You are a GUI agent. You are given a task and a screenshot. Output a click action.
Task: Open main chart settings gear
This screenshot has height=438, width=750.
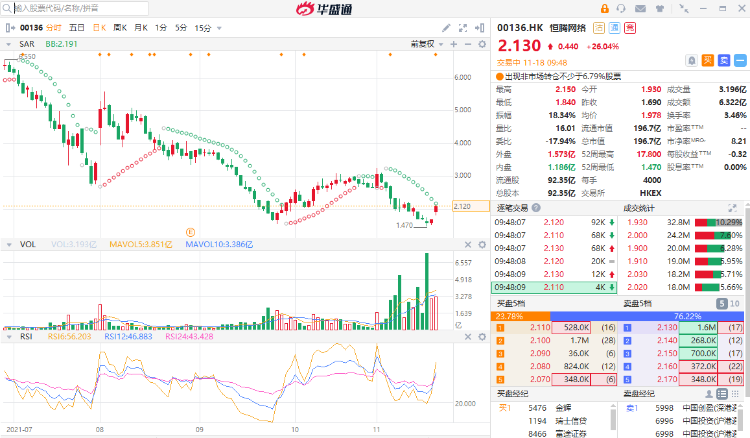tap(482, 44)
